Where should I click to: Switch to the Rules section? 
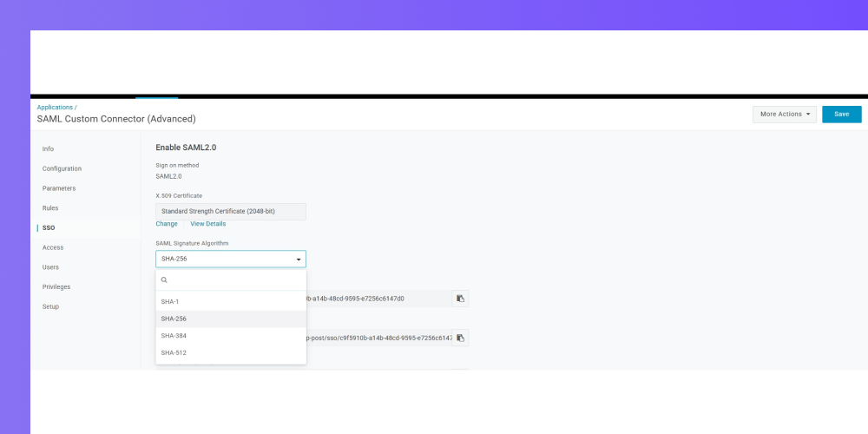coord(50,208)
